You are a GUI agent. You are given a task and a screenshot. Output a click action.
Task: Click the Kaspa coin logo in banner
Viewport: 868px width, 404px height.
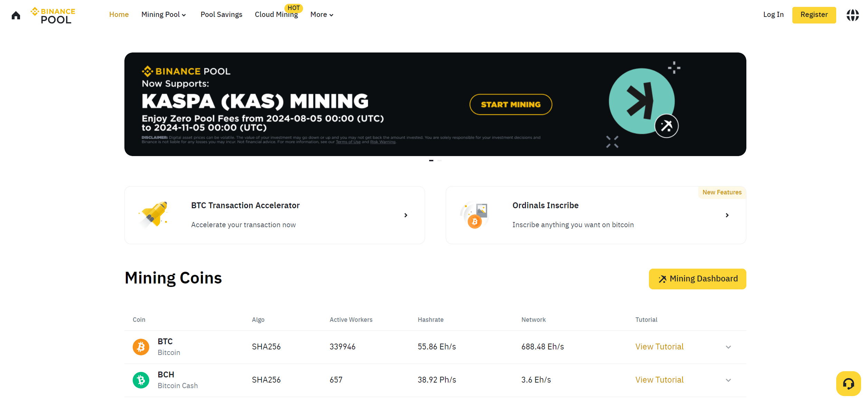click(x=642, y=101)
